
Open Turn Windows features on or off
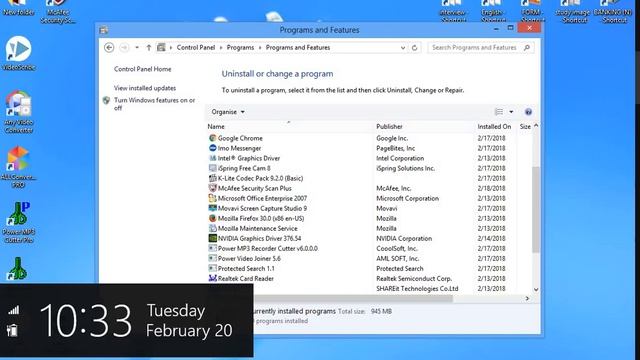pyautogui.click(x=154, y=104)
